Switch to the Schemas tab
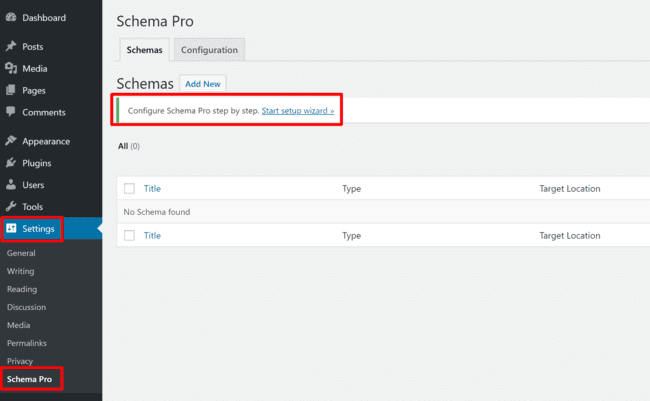 [144, 50]
